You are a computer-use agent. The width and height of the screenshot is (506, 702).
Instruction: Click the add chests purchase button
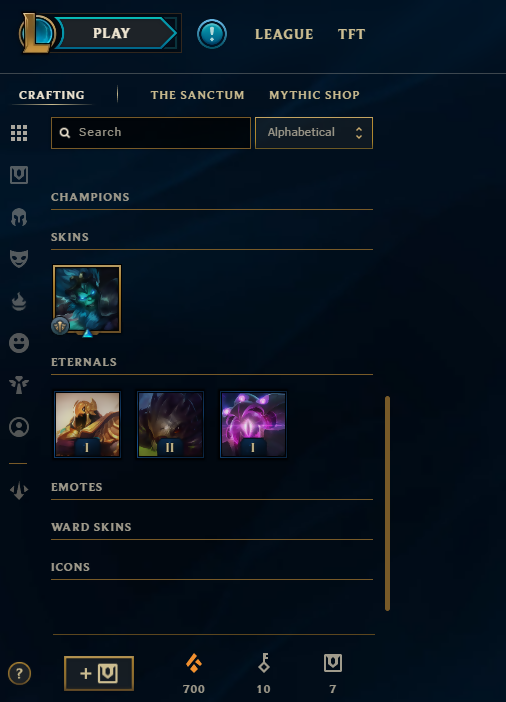[x=99, y=673]
